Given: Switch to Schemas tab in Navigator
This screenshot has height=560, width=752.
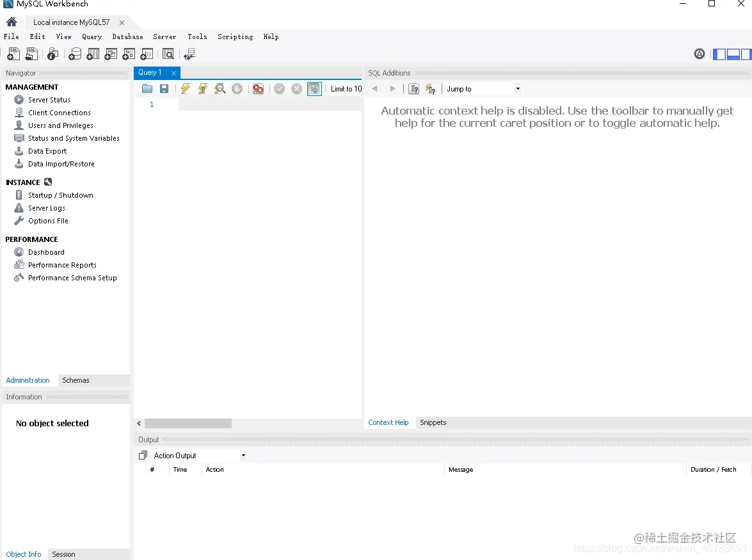Looking at the screenshot, I should pyautogui.click(x=76, y=380).
